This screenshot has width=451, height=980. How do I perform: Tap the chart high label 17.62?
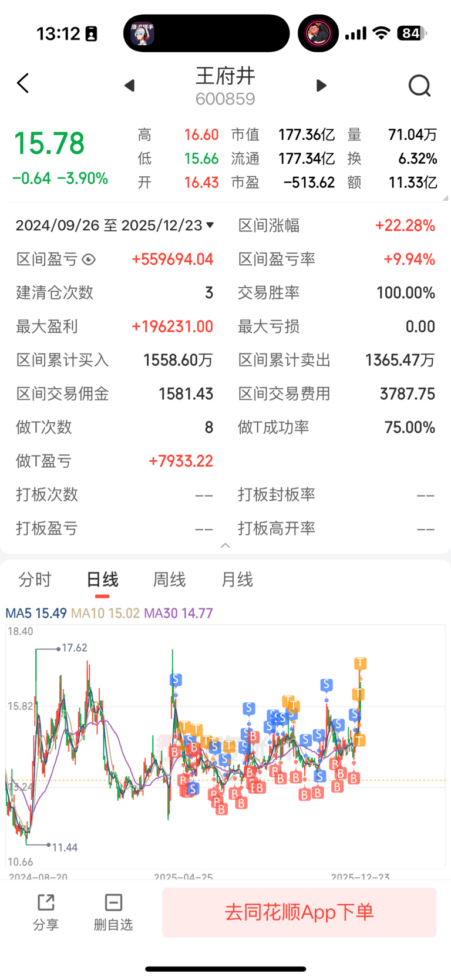coord(75,648)
